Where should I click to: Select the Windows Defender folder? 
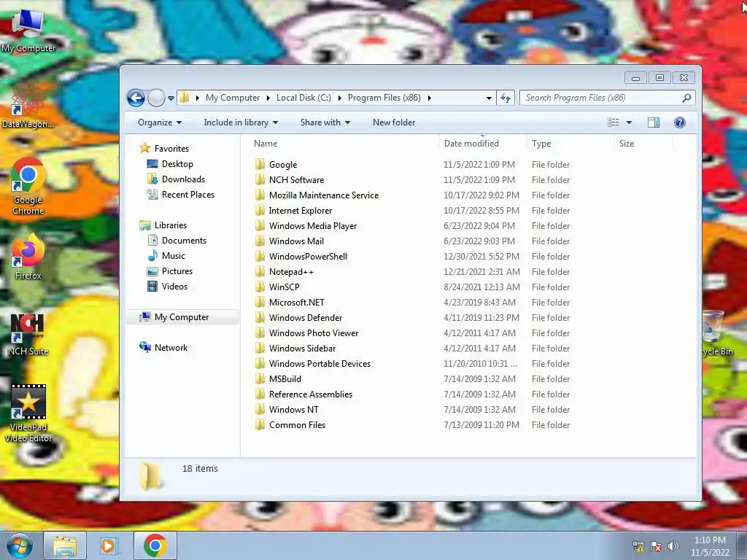click(x=306, y=318)
